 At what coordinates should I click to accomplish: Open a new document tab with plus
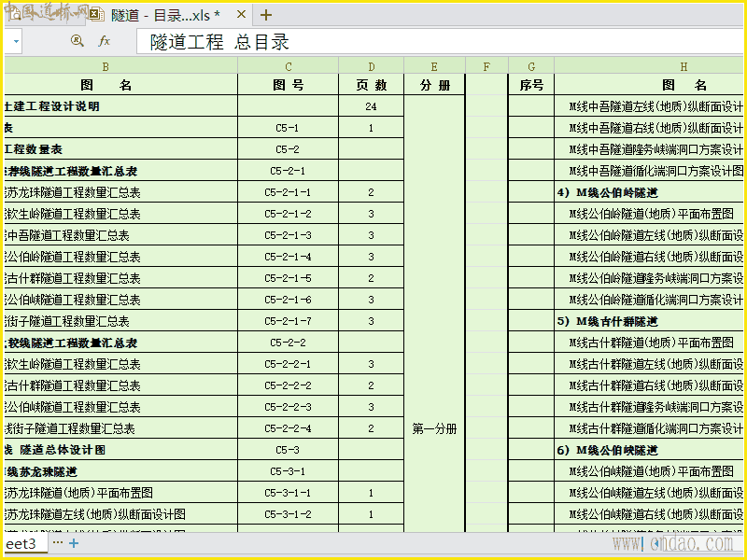[266, 15]
